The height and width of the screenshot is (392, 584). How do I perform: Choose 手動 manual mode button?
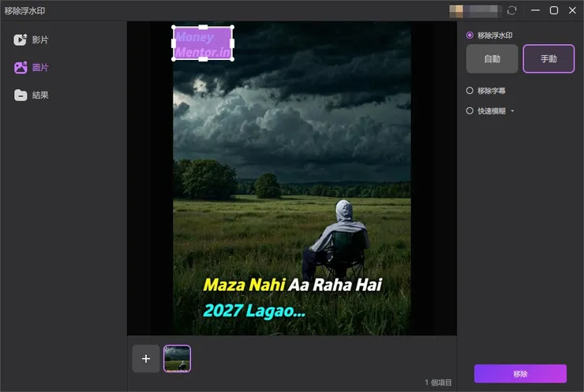(548, 59)
